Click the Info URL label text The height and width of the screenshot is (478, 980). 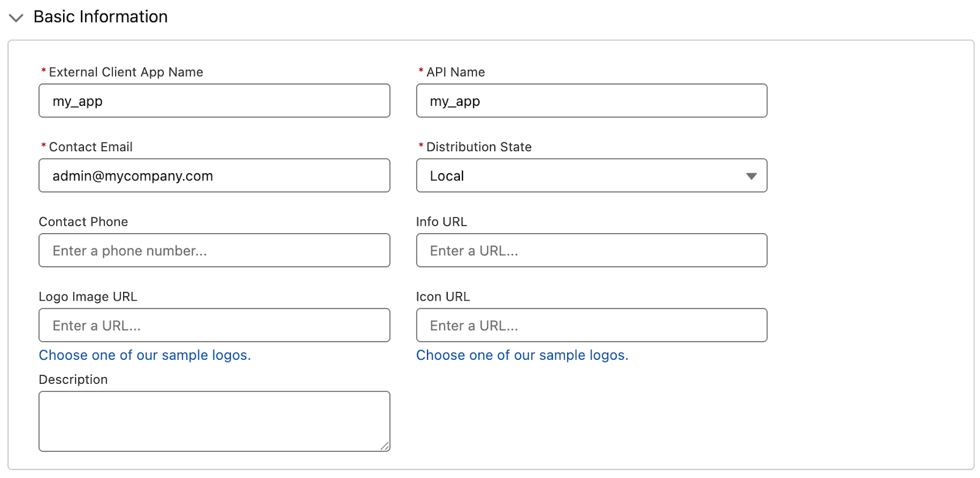click(442, 222)
